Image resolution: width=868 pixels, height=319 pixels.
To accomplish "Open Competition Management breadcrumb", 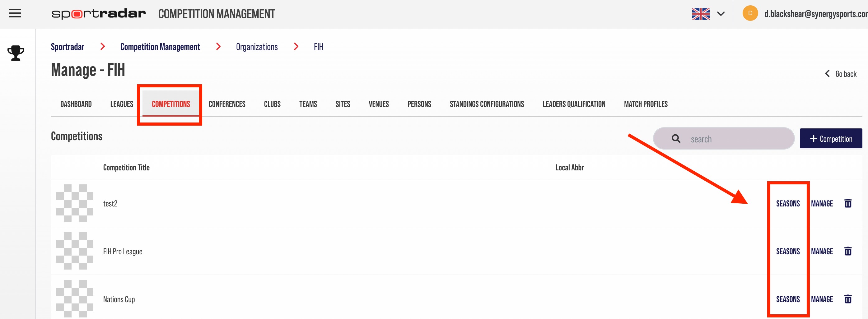I will 160,47.
